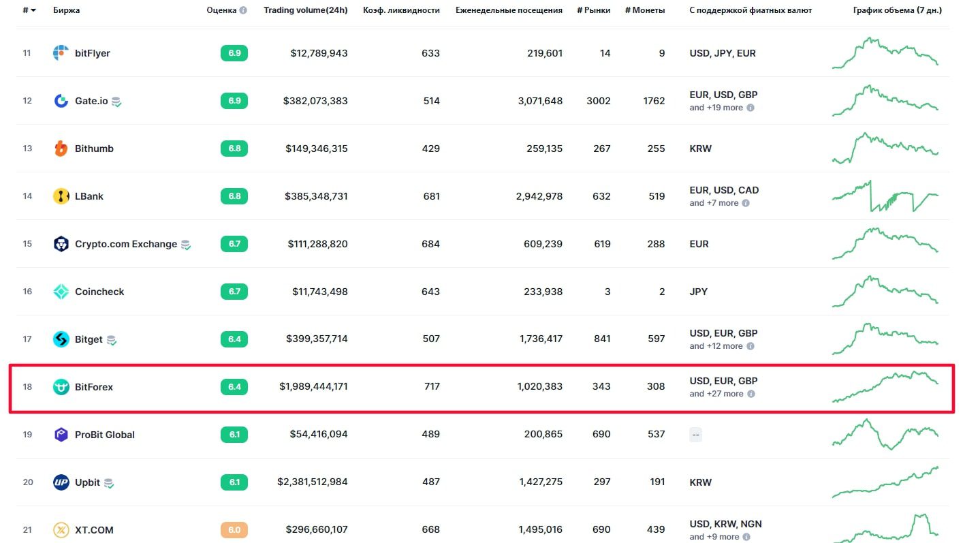Viewport: 980px width, 543px height.
Task: Click the LBank 7-day volume sparkline
Action: pyautogui.click(x=885, y=196)
